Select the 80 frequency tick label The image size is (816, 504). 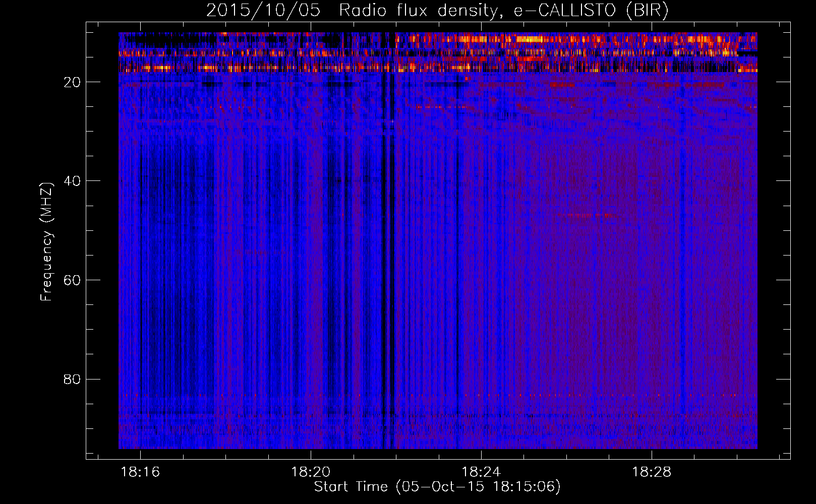73,379
